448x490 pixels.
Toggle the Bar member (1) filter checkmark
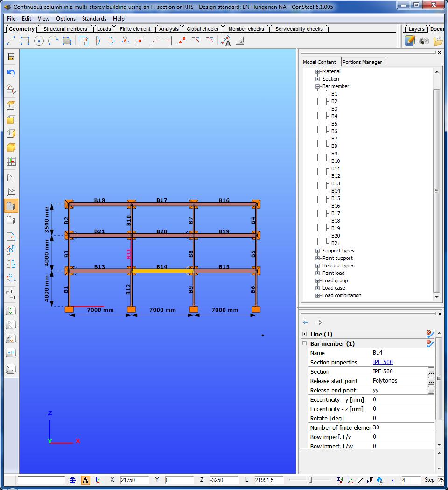point(430,343)
